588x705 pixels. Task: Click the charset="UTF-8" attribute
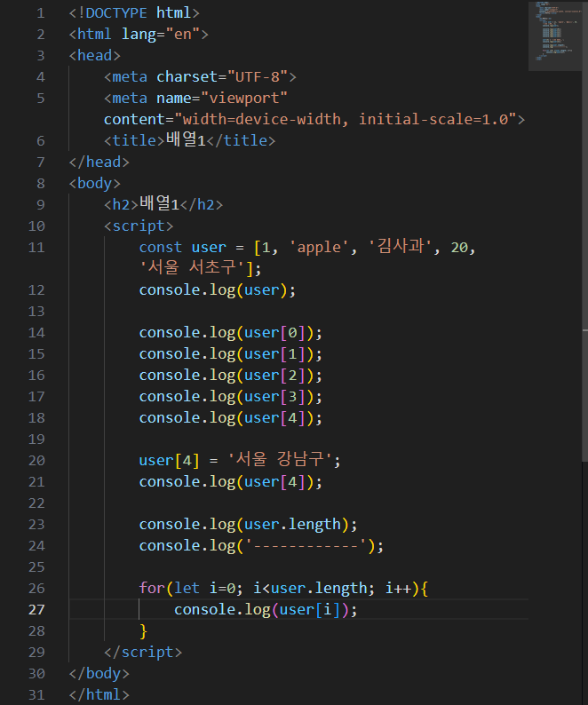click(222, 77)
